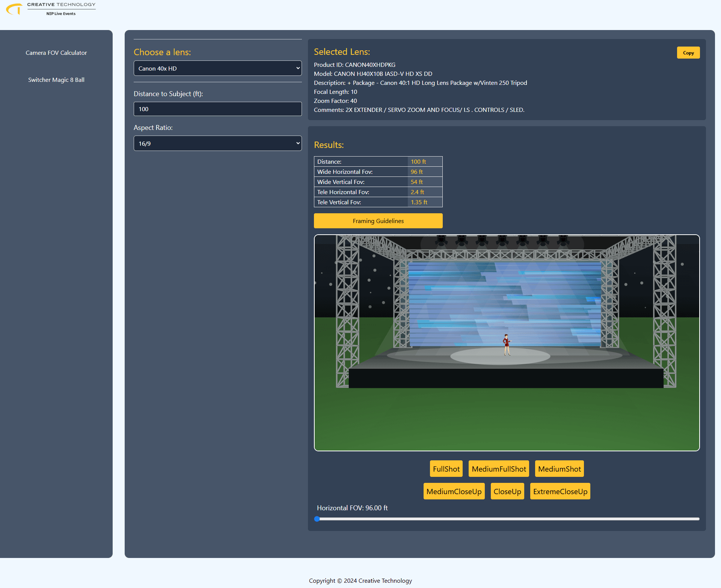This screenshot has width=721, height=588.
Task: Click the Framing Guidelines button
Action: click(x=378, y=221)
